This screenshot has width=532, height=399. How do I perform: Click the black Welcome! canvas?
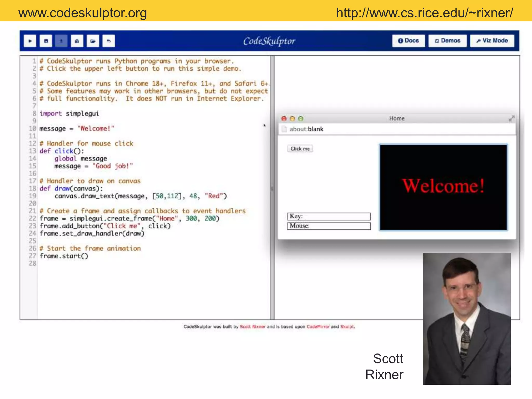(x=443, y=187)
